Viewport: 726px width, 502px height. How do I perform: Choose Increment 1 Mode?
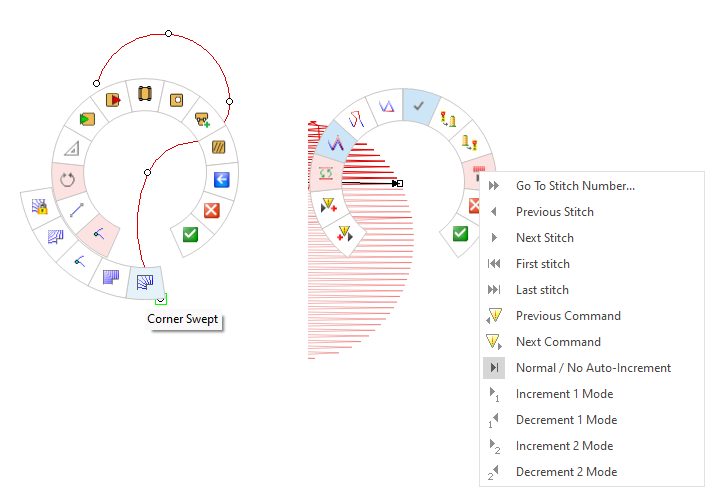point(564,394)
